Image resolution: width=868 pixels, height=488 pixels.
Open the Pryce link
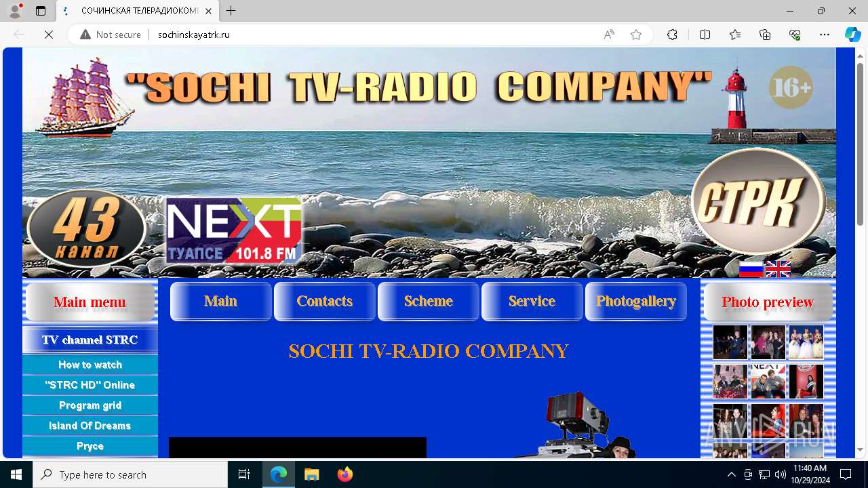tap(90, 446)
